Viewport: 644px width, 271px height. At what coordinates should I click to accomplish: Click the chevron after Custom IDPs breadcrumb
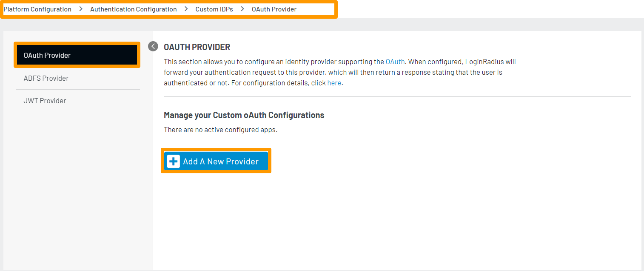pos(242,9)
